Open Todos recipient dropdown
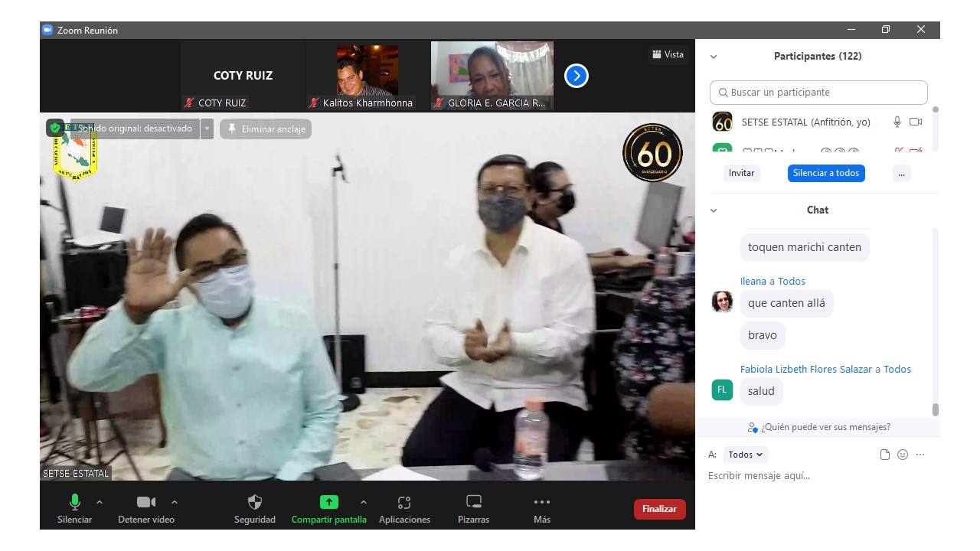The height and width of the screenshot is (551, 980). click(x=745, y=455)
